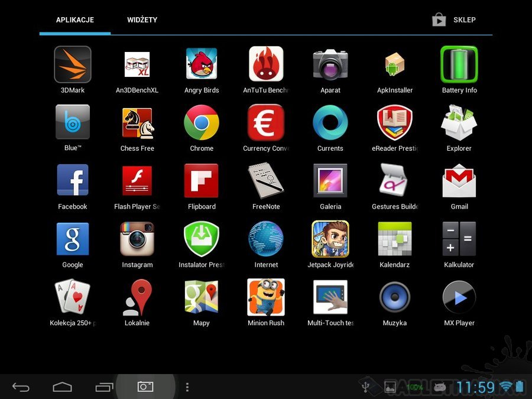This screenshot has width=532, height=399.
Task: Launch the Instagram app
Action: point(137,239)
